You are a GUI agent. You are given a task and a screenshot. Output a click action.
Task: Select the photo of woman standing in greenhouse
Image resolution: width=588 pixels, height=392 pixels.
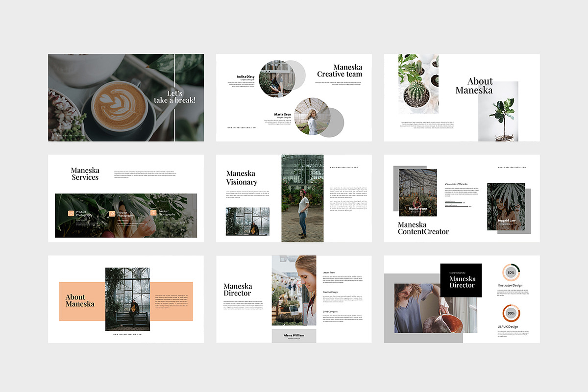302,198
